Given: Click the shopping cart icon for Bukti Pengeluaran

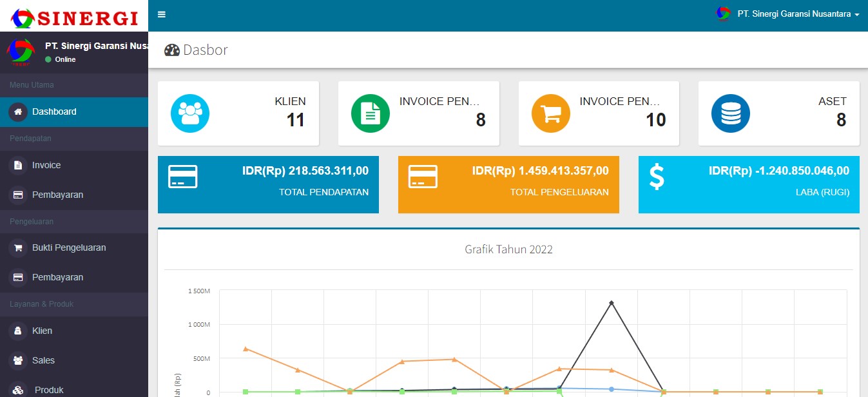Looking at the screenshot, I should coord(18,247).
